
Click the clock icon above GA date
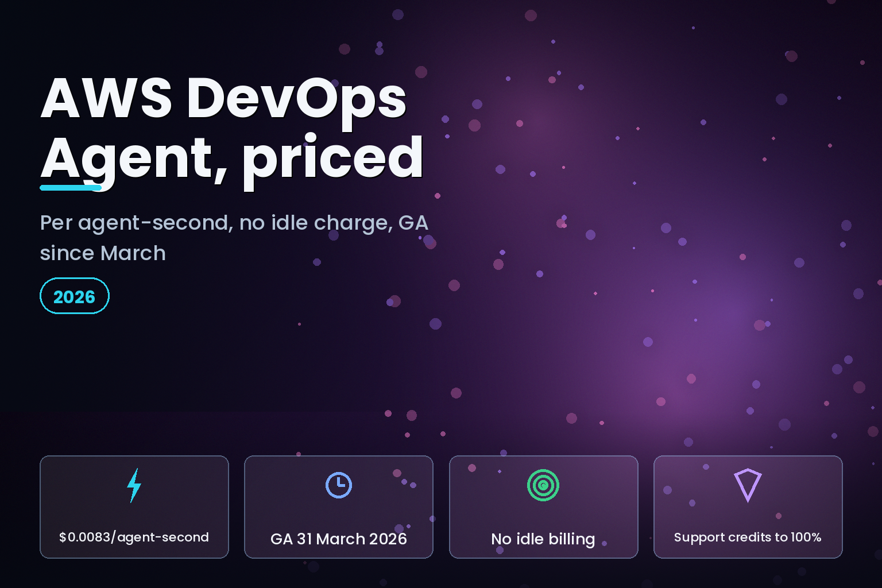pyautogui.click(x=339, y=485)
